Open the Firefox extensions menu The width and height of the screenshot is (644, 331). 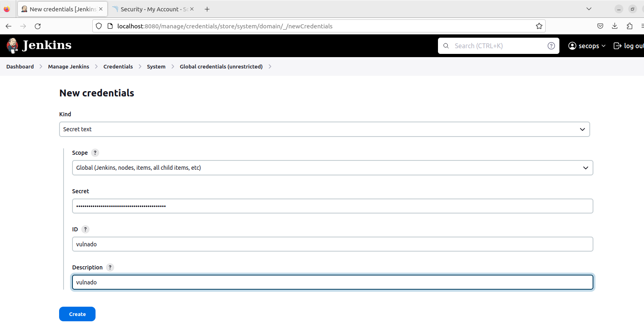pos(629,26)
